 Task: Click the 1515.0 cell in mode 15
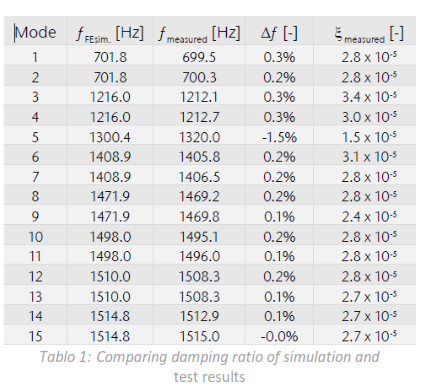199,336
